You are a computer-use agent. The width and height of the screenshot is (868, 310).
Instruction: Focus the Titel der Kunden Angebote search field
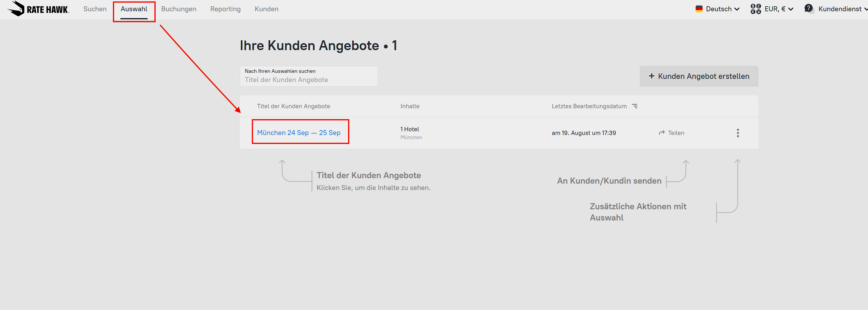pyautogui.click(x=308, y=80)
